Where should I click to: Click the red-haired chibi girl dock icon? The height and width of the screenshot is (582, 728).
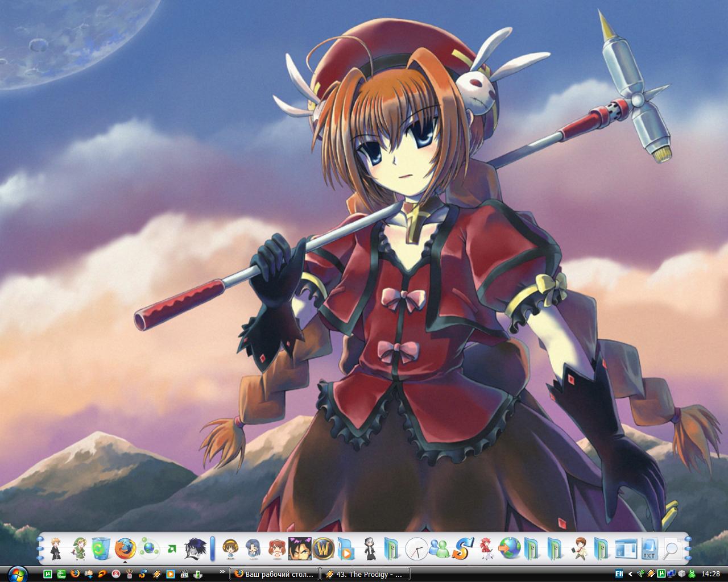[277, 549]
